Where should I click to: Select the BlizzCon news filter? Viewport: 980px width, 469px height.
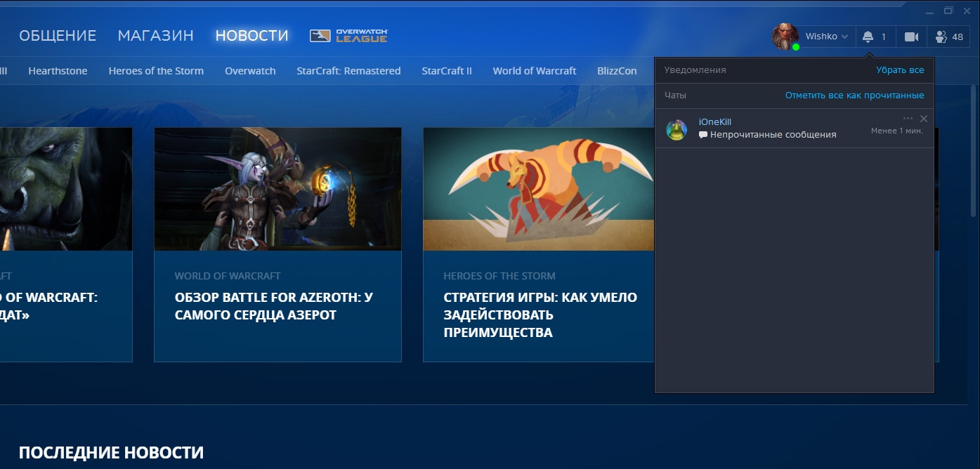(x=617, y=71)
